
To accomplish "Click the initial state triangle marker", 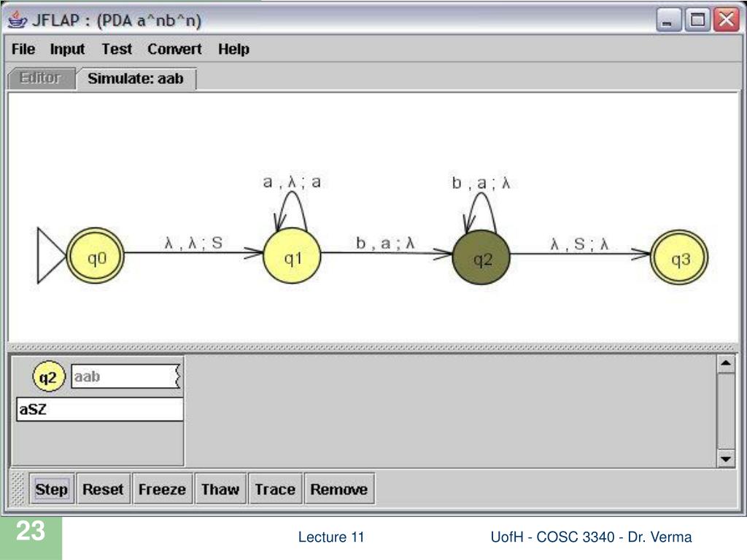I will 50,256.
